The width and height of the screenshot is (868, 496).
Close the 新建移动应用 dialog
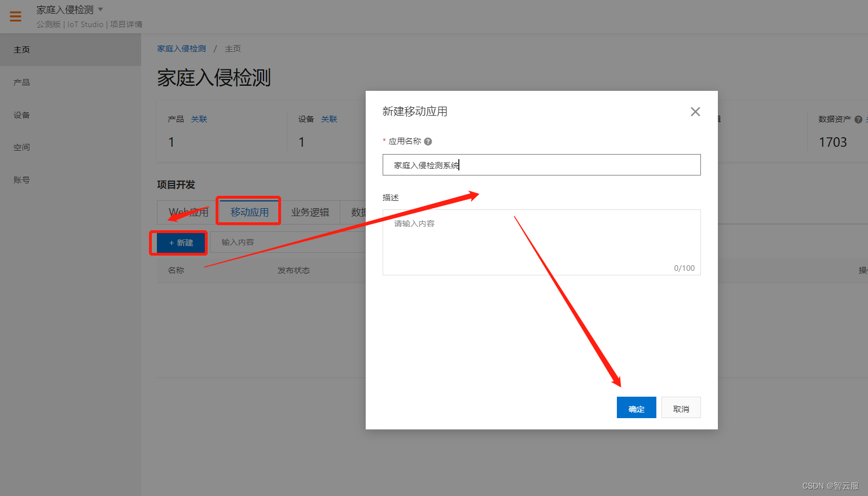pyautogui.click(x=695, y=112)
